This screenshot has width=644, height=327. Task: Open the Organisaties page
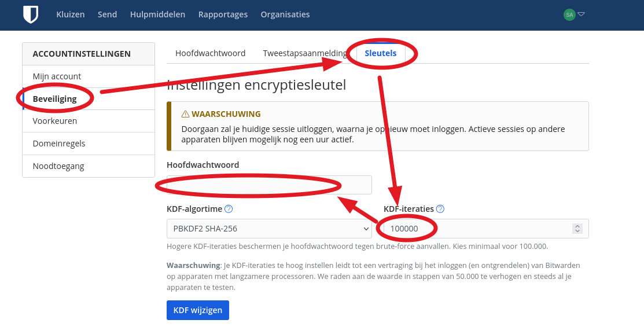[285, 14]
